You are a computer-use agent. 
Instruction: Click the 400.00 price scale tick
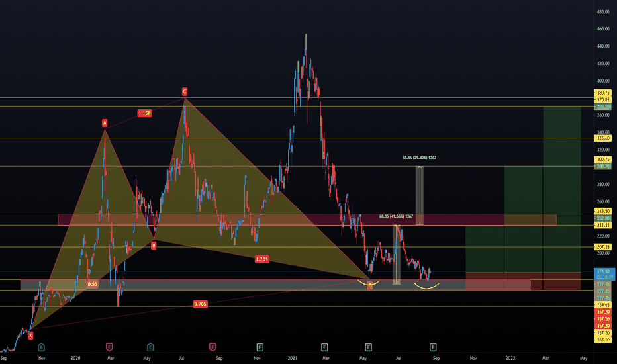(603, 81)
